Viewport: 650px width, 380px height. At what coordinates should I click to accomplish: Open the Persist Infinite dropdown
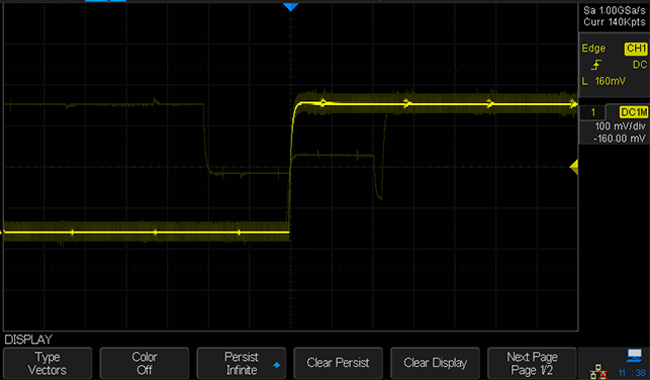pyautogui.click(x=241, y=363)
